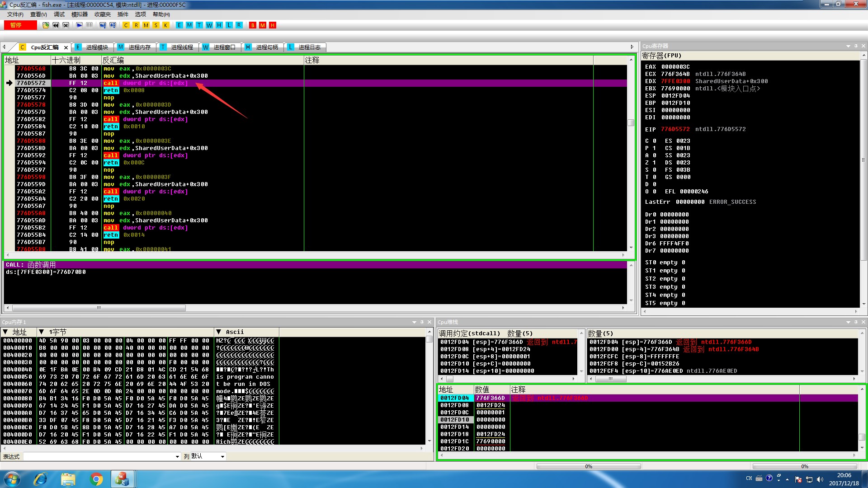
Task: Click the cyan E modules toolbar icon
Action: coord(179,25)
